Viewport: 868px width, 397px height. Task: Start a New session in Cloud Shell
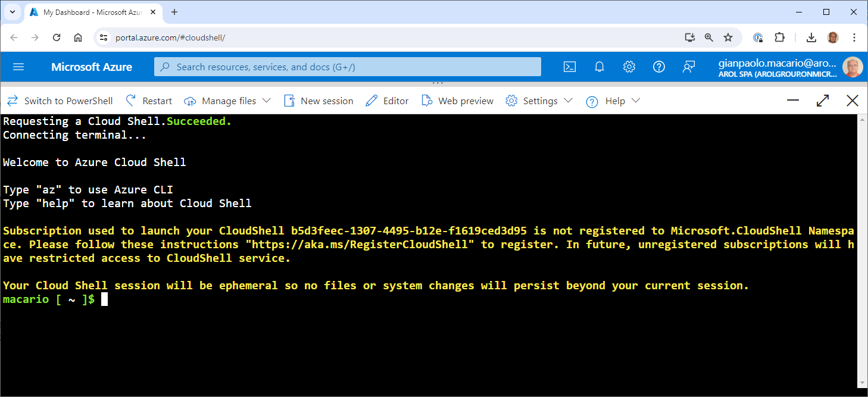click(319, 101)
